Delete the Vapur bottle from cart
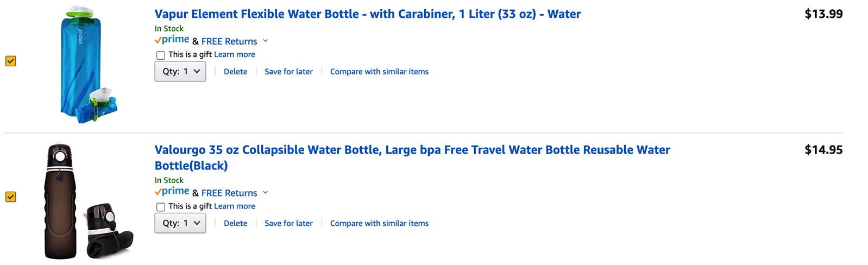Screen dimensions: 868x265 (x=235, y=72)
